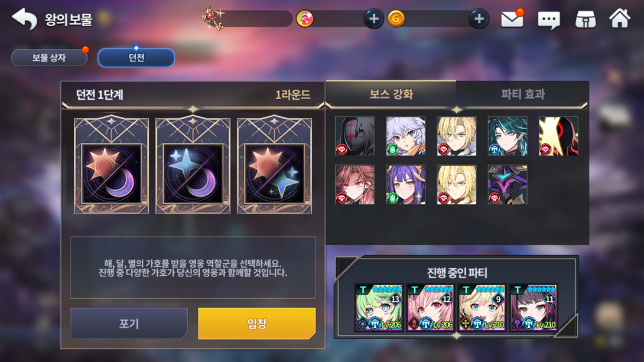Open the mailbox envelope icon
The height and width of the screenshot is (362, 644).
click(x=512, y=19)
